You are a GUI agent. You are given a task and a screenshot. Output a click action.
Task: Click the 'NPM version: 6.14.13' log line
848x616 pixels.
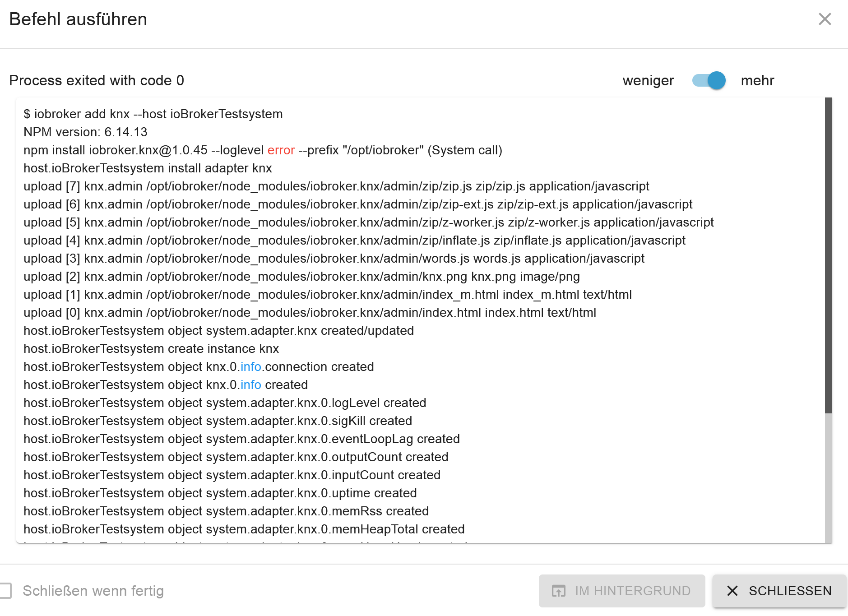click(85, 132)
